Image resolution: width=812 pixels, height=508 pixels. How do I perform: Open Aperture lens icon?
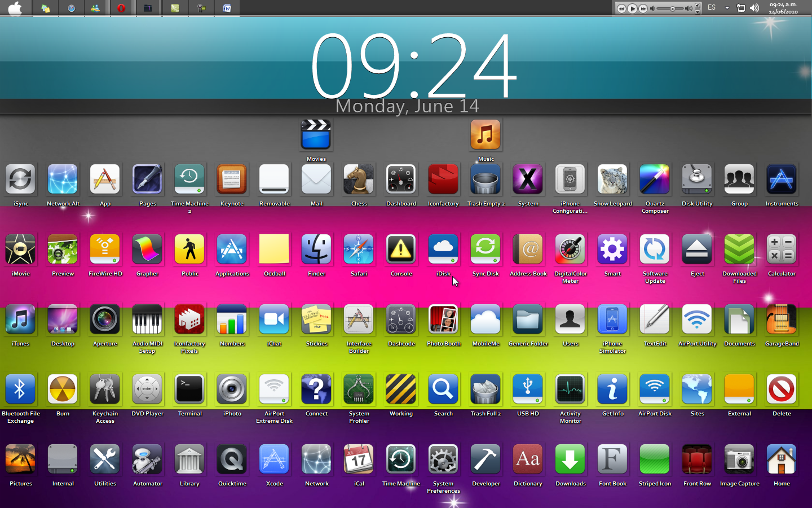click(105, 319)
